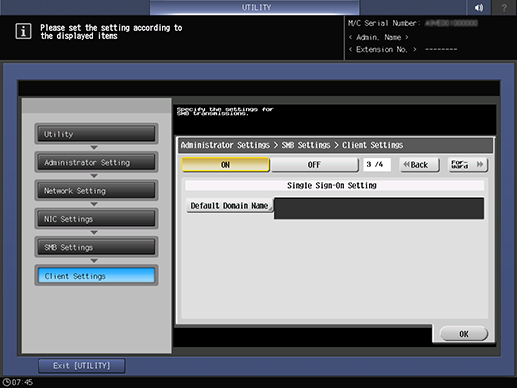Select the highlighted Client Settings item
Viewport: 517px width, 388px height.
[96, 276]
